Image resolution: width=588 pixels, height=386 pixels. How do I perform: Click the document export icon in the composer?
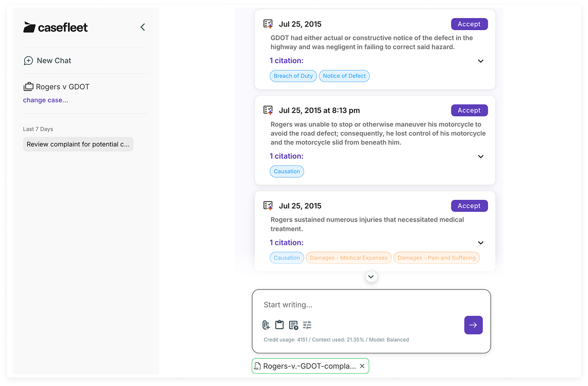(293, 325)
